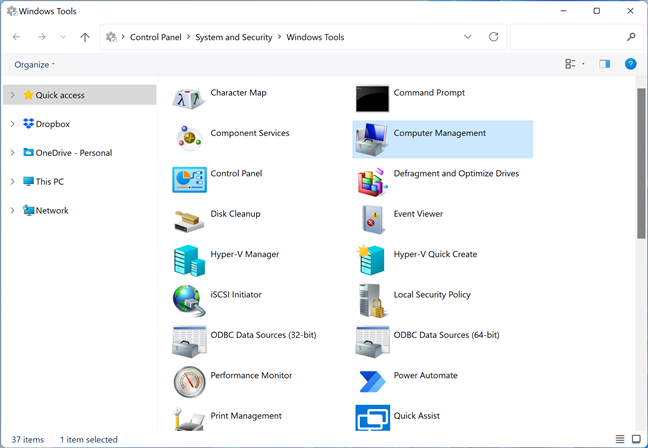Select ODBC Data Sources (32-bit) icon

pyautogui.click(x=189, y=341)
